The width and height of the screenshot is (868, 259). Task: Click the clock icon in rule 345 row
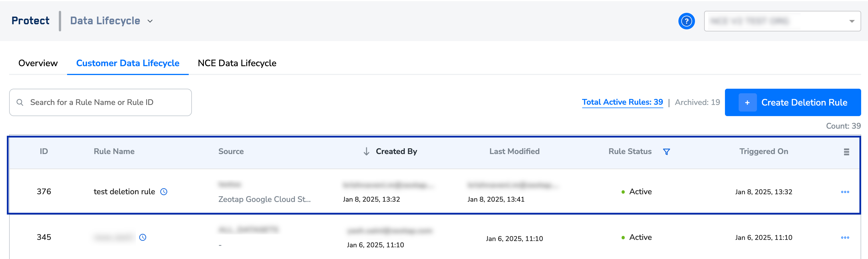pos(143,237)
